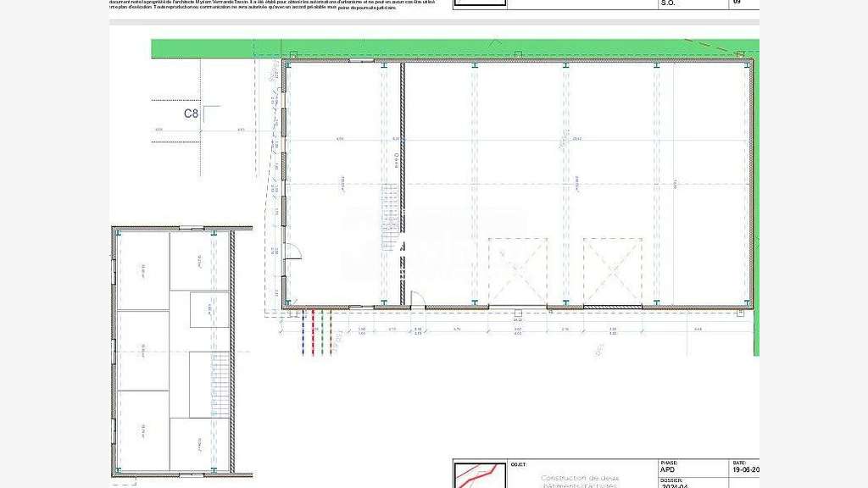Click the OBJET construction description text
Image resolution: width=868 pixels, height=488 pixels.
(580, 481)
